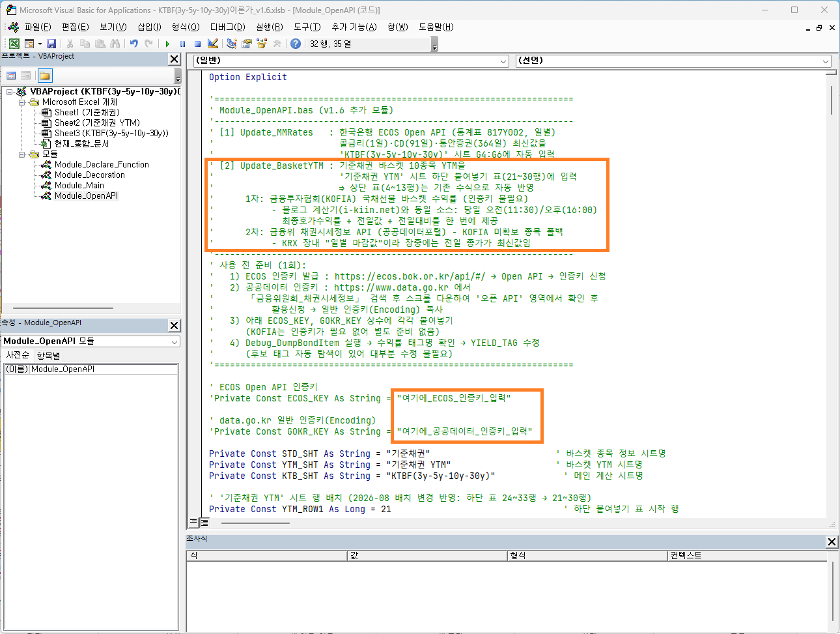Switch to the 항목별 properties tab
Viewport: 840px width, 634px height.
[x=48, y=356]
